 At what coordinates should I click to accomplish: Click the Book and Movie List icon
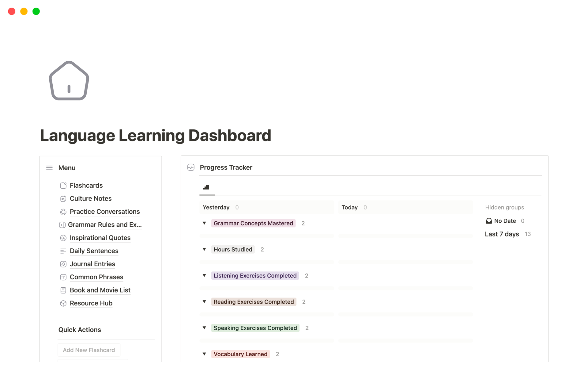[x=63, y=290]
